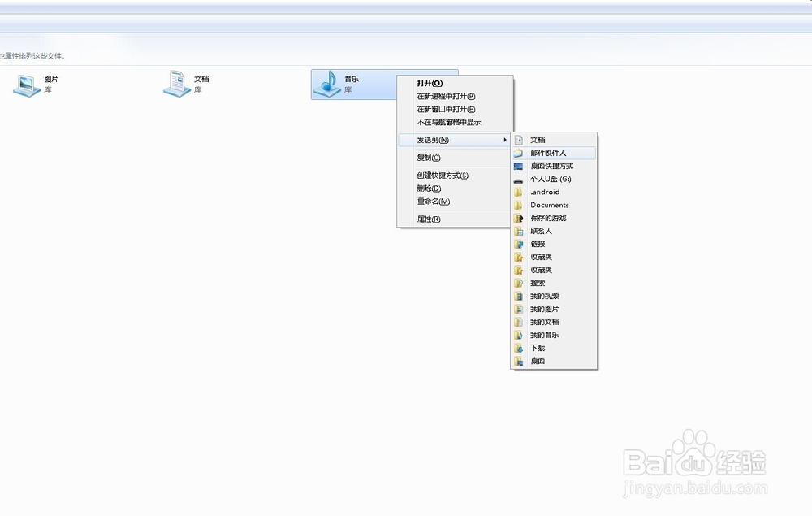This screenshot has width=812, height=516.
Task: Send to 邮件收件人 mail recipient
Action: (x=554, y=153)
